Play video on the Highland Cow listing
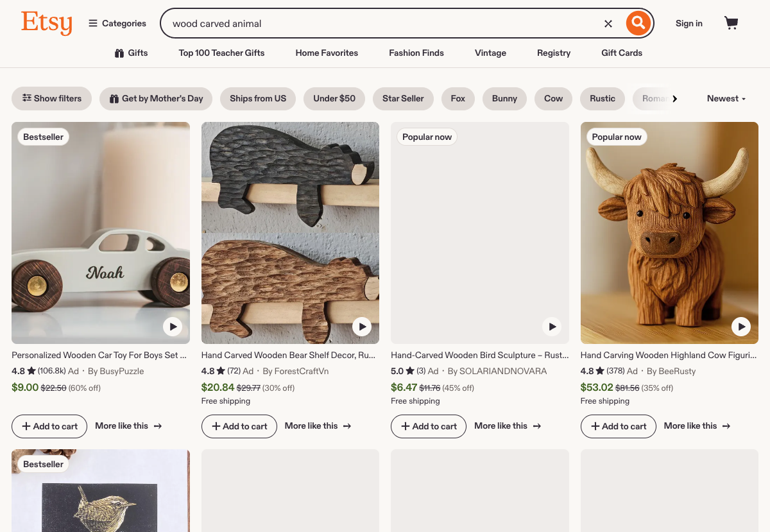The image size is (770, 532). [741, 327]
